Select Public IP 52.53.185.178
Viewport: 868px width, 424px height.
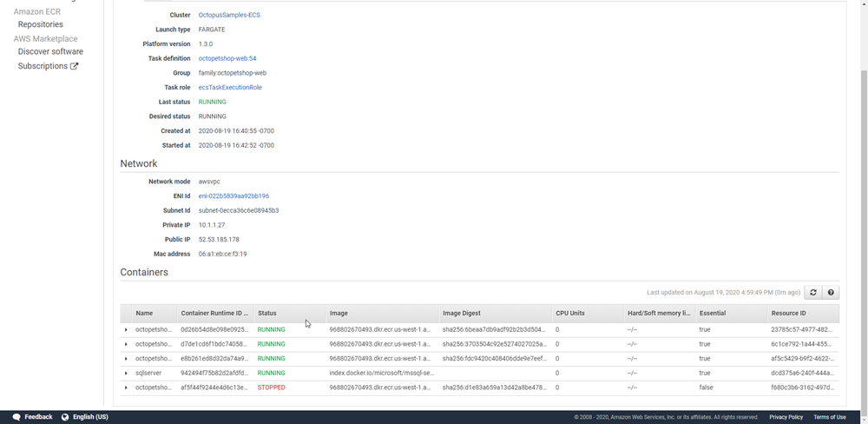219,240
